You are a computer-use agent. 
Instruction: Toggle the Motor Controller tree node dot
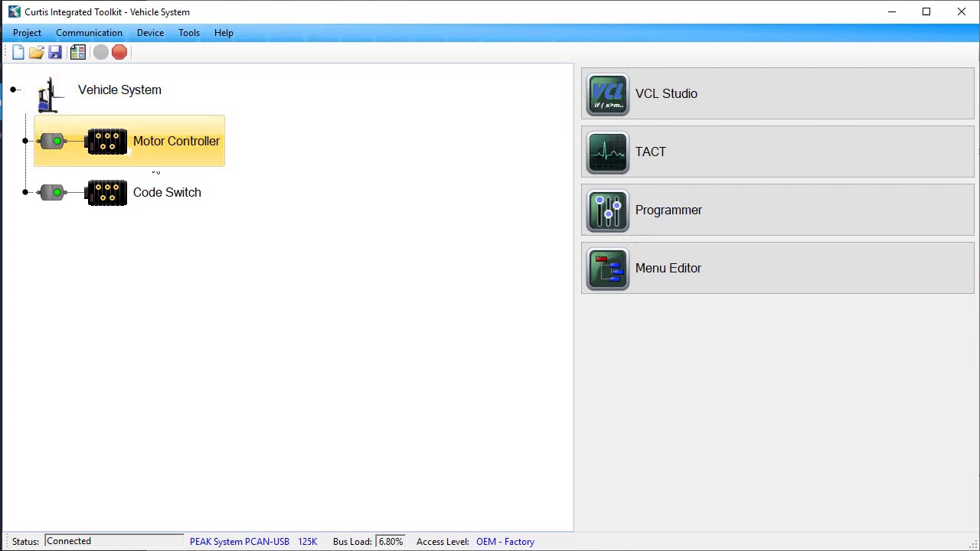[25, 141]
